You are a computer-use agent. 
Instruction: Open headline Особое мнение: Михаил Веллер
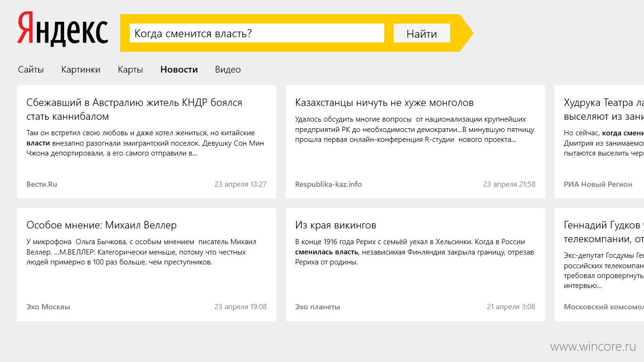pos(101,225)
